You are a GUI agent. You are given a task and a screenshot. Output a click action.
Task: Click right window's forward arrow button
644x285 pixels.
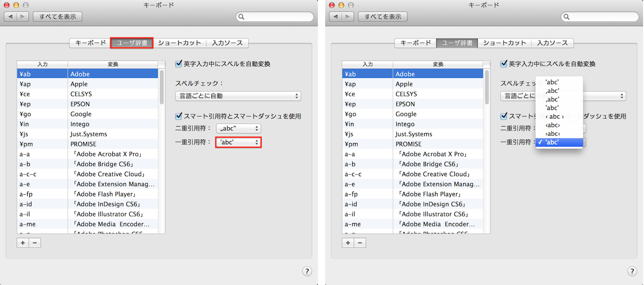tap(348, 17)
